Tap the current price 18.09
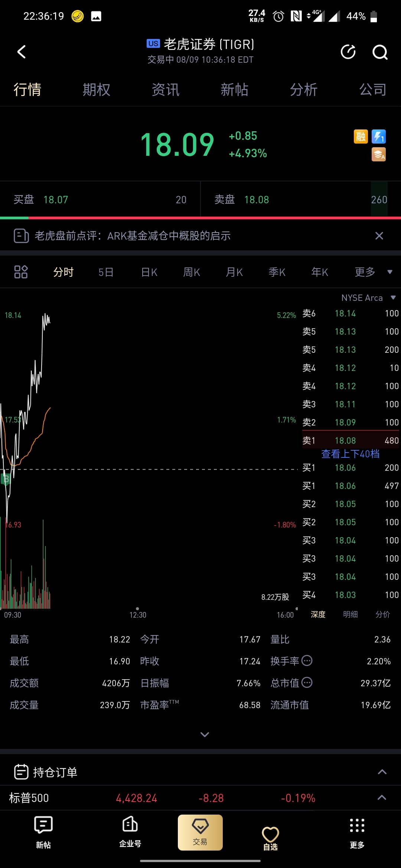Viewport: 401px width, 868px height. click(x=177, y=145)
